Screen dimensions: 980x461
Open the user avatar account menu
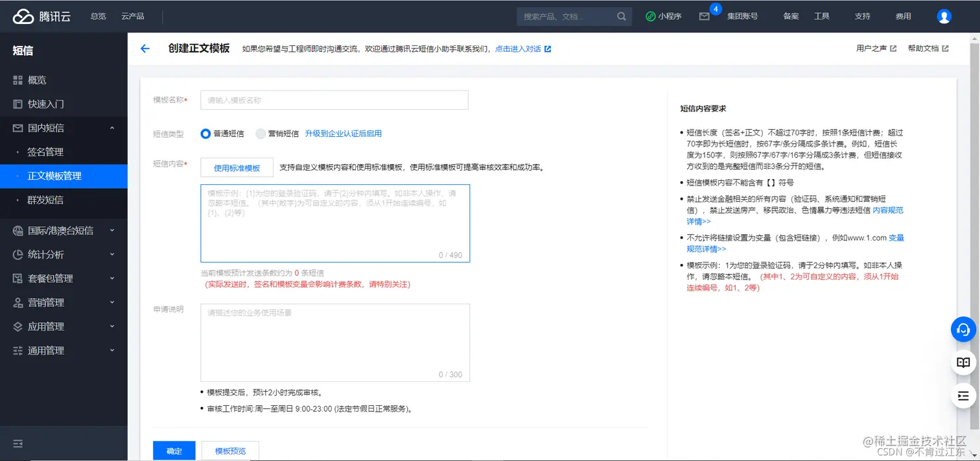click(944, 16)
